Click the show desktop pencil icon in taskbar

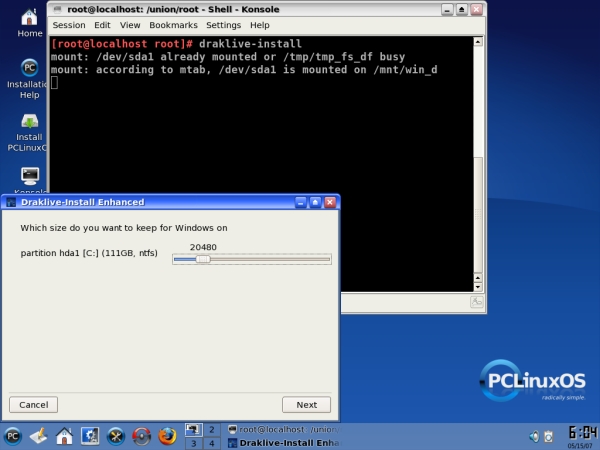click(38, 436)
